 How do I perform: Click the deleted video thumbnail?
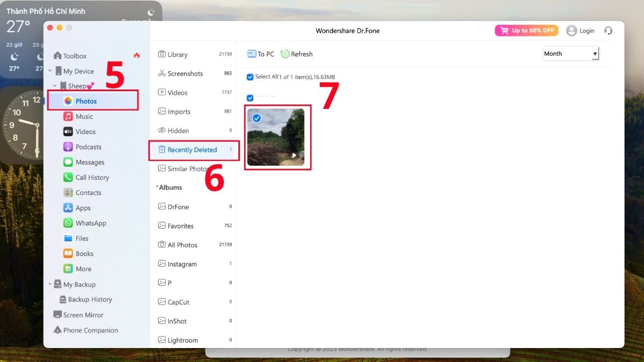(276, 137)
